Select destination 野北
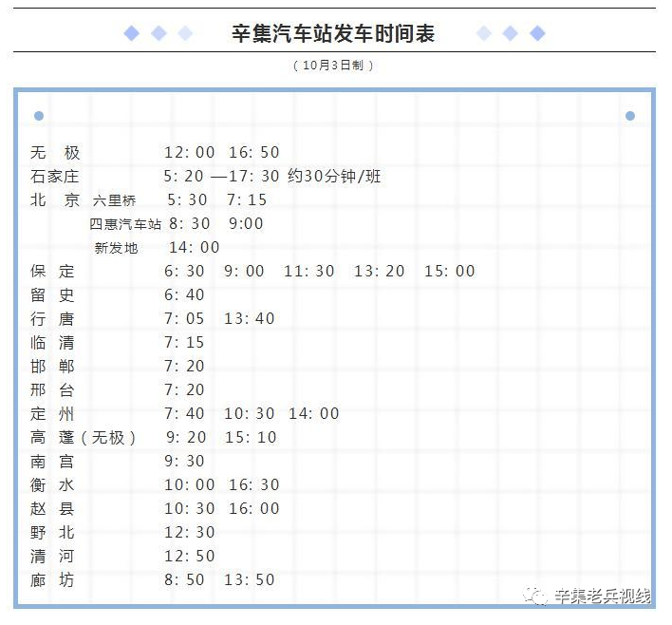The width and height of the screenshot is (672, 625). pos(52,533)
